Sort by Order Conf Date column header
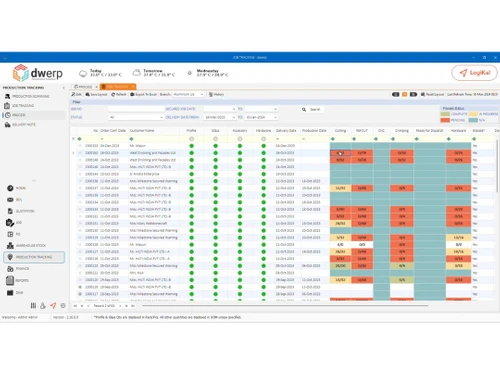 coord(113,131)
